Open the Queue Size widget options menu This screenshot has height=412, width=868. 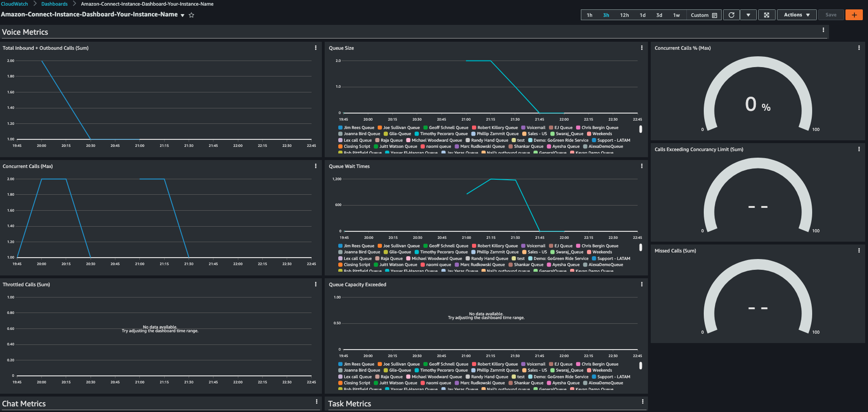641,48
